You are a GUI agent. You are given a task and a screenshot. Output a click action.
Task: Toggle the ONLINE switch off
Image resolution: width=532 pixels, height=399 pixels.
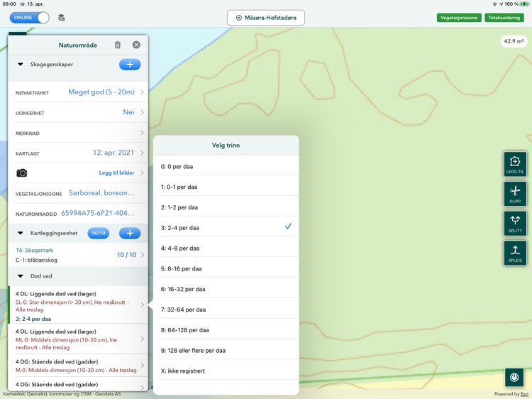29,18
